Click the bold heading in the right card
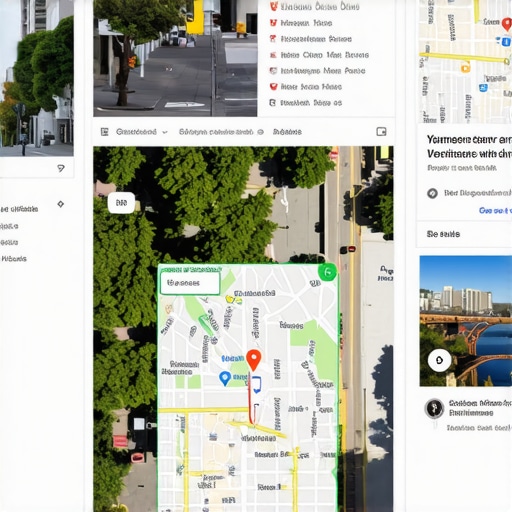512x512 pixels. (x=469, y=147)
